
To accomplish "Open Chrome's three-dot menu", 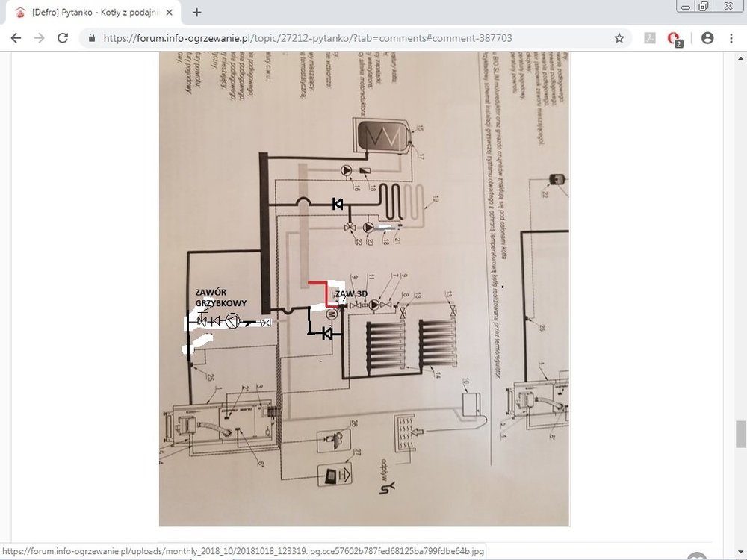I will (731, 38).
